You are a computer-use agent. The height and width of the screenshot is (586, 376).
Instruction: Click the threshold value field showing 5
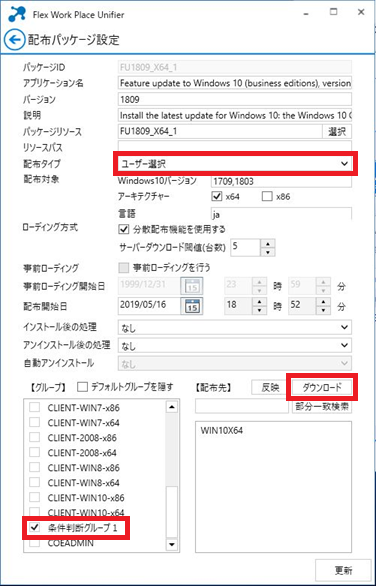pos(246,247)
